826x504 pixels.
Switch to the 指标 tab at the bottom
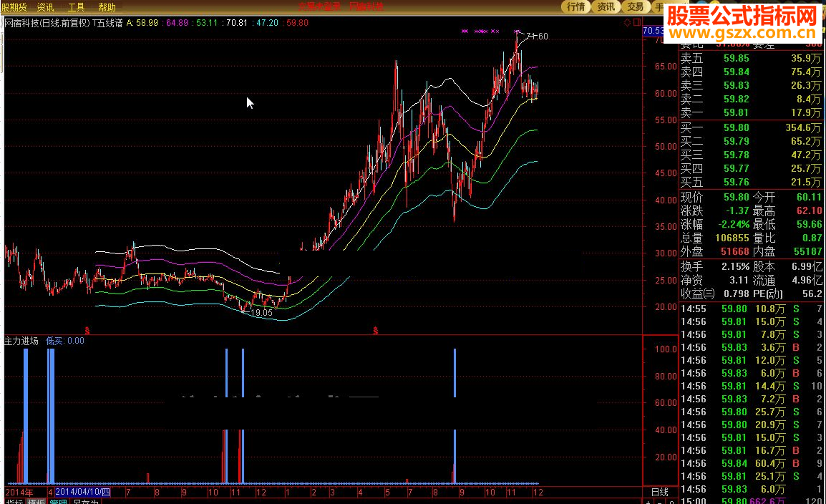(14, 503)
